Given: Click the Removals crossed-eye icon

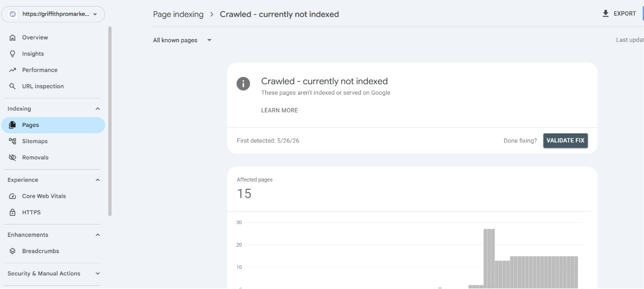Looking at the screenshot, I should (x=12, y=157).
